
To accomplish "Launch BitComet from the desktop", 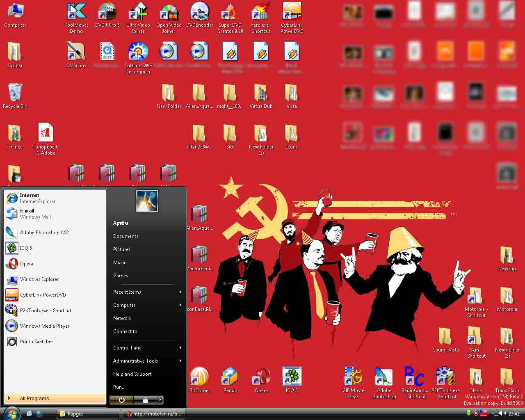I will 200,380.
